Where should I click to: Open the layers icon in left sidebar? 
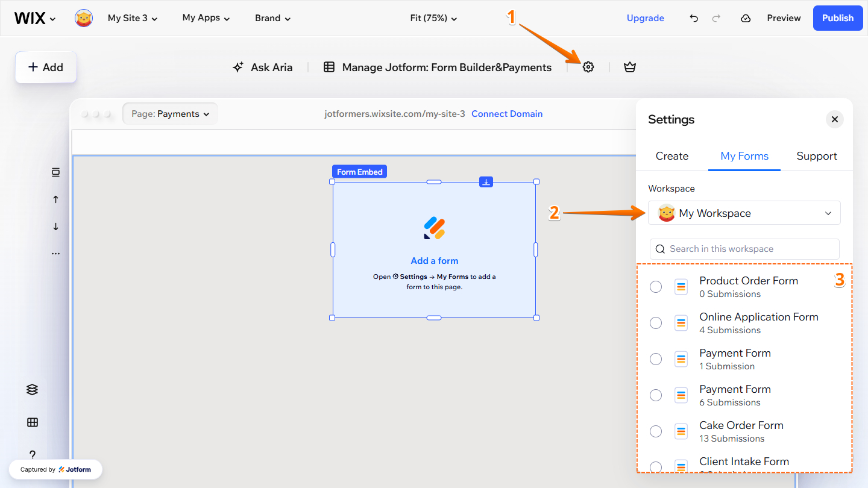(33, 390)
